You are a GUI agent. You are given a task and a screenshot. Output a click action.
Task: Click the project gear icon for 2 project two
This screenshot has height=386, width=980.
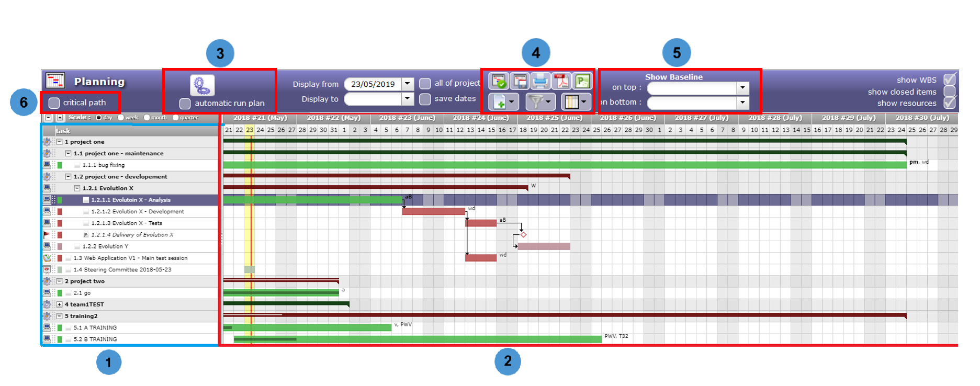pyautogui.click(x=47, y=281)
